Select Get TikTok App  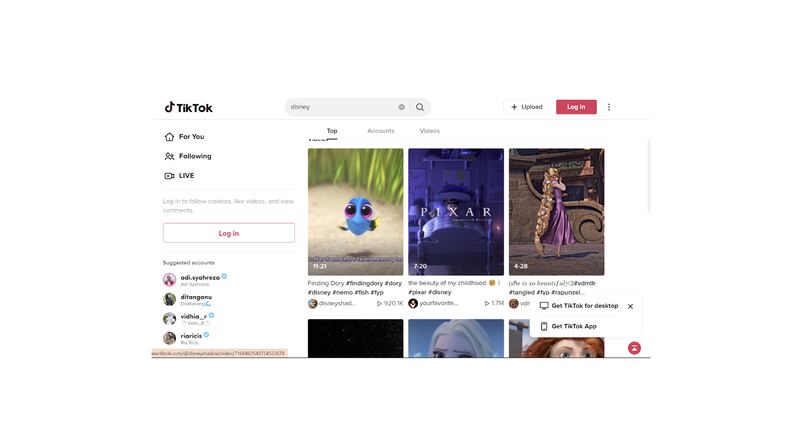click(568, 326)
